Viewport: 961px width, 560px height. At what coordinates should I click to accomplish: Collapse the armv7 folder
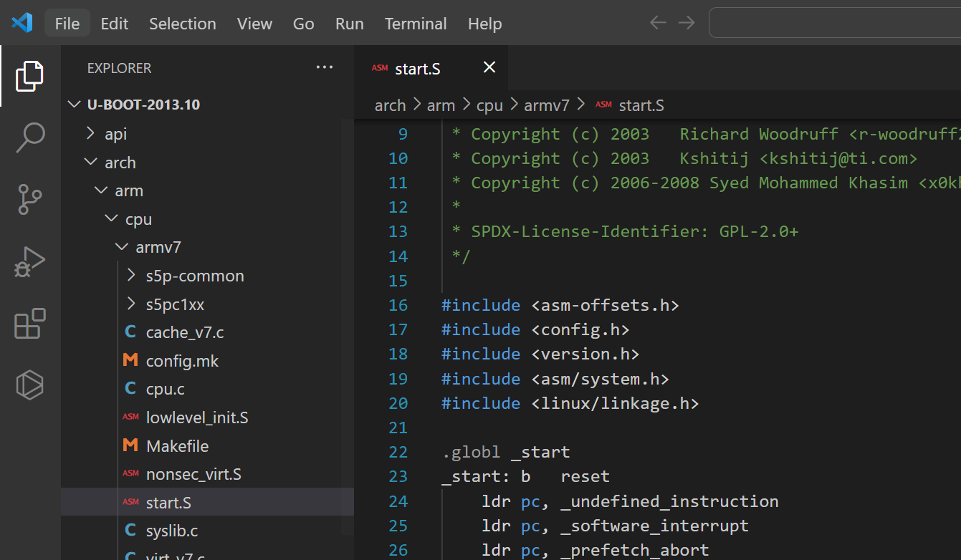click(121, 247)
